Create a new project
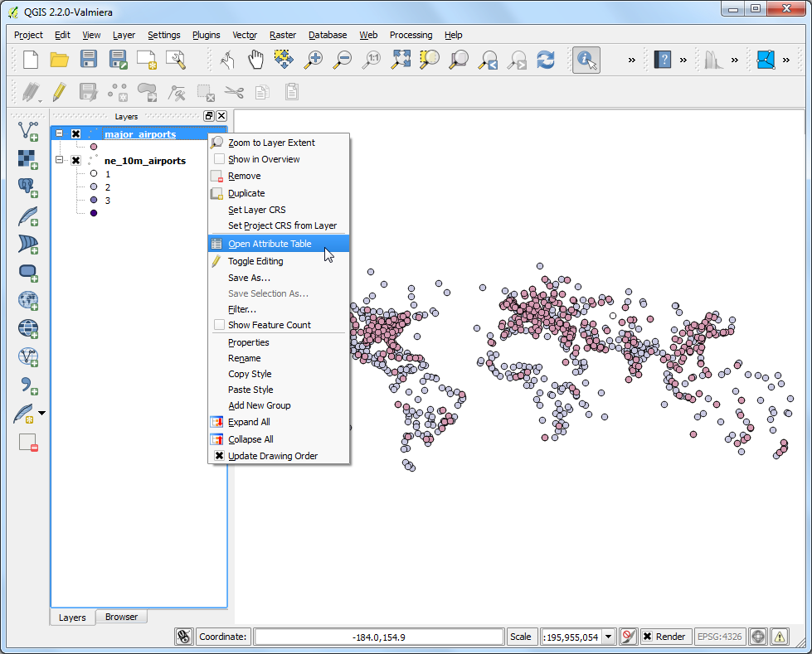 pos(31,60)
